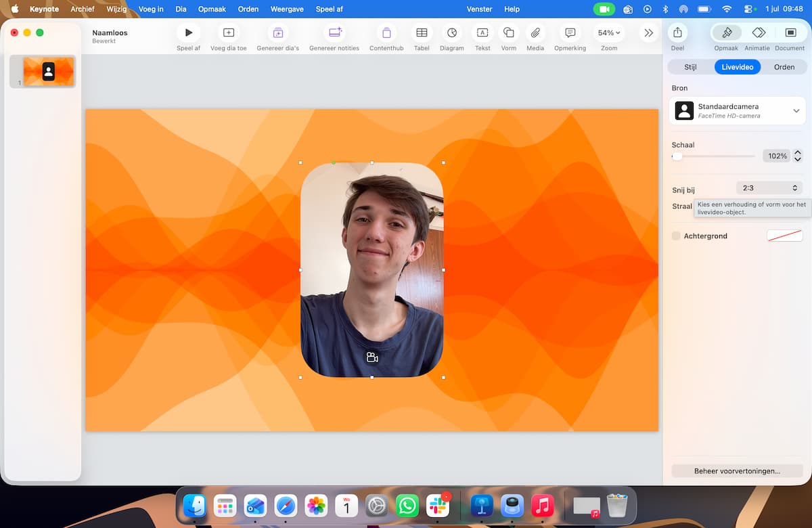Open the 54% Zoom dropdown

coord(609,32)
